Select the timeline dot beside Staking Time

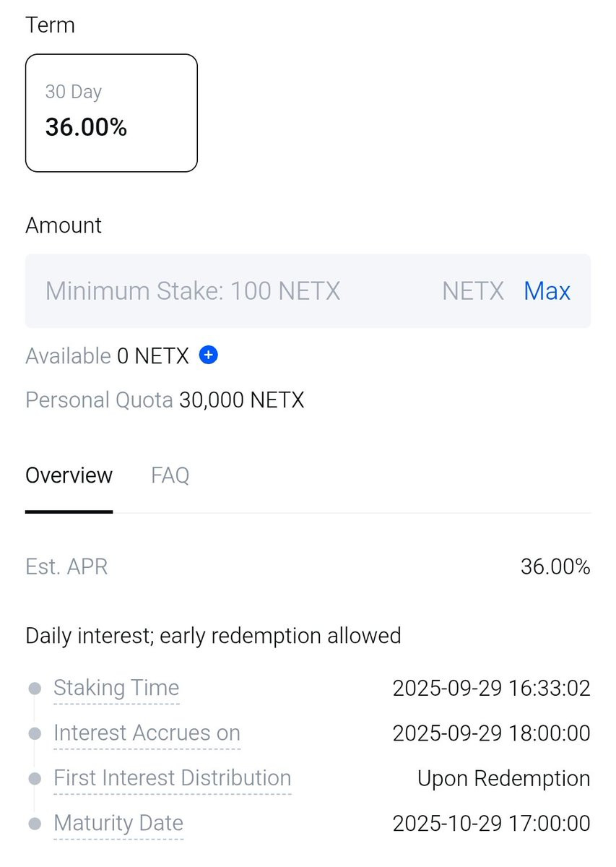tap(34, 689)
